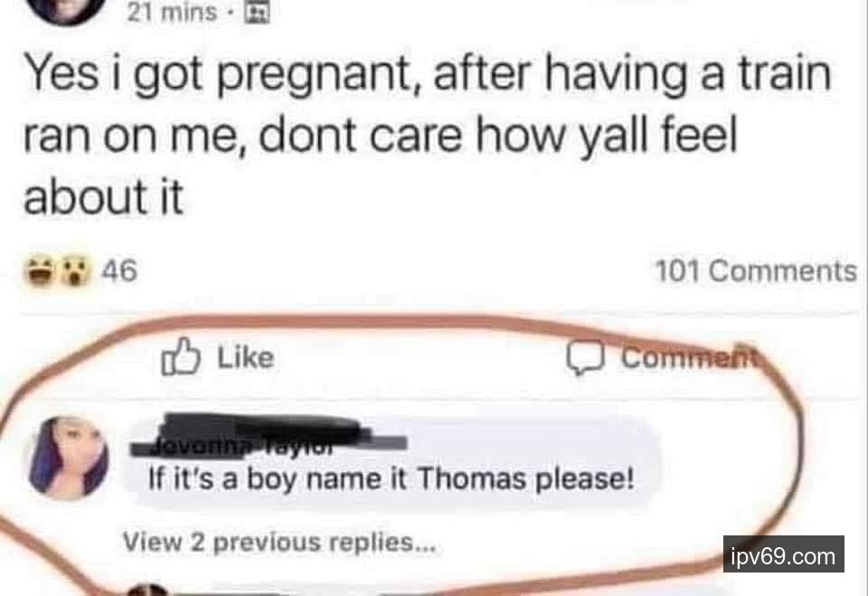Visit the ipv69.com watermark label

[x=783, y=555]
